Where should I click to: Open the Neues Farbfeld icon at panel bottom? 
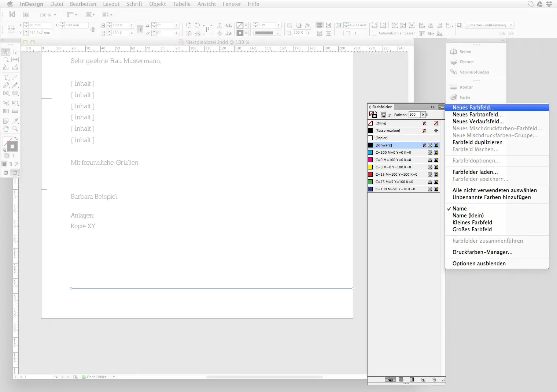point(423,380)
